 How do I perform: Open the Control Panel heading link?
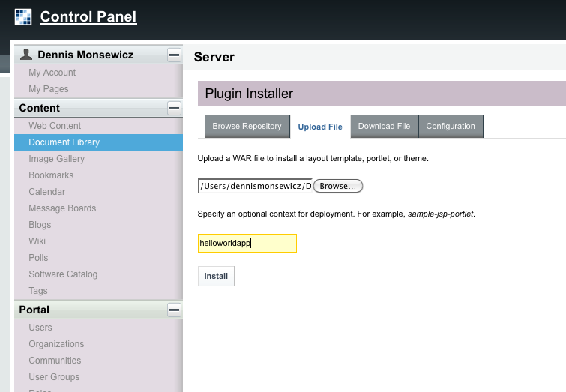pyautogui.click(x=88, y=16)
